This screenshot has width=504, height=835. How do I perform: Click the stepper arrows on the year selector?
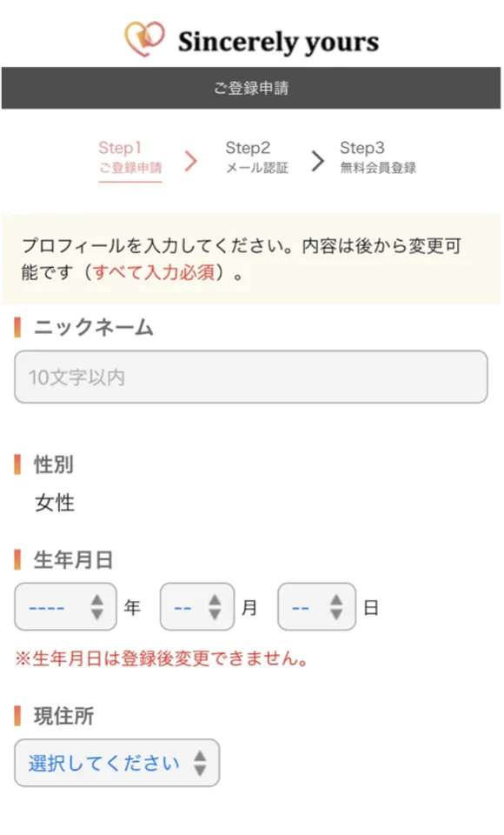coord(98,606)
